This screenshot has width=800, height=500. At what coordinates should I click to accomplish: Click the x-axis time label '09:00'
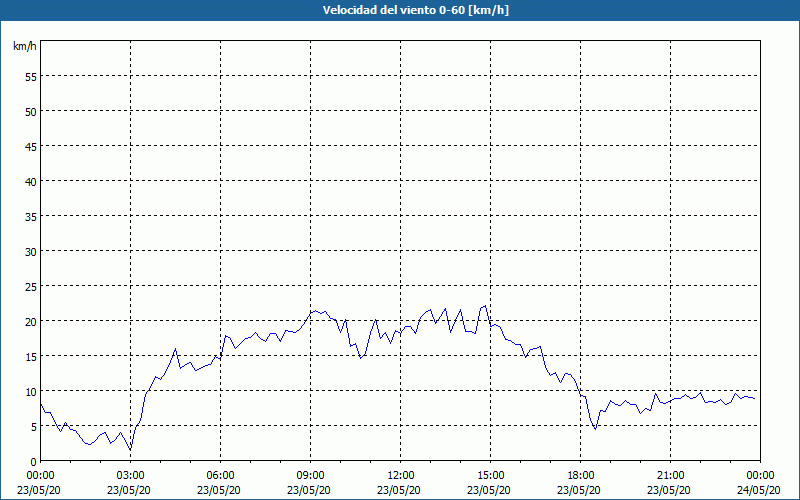point(310,476)
